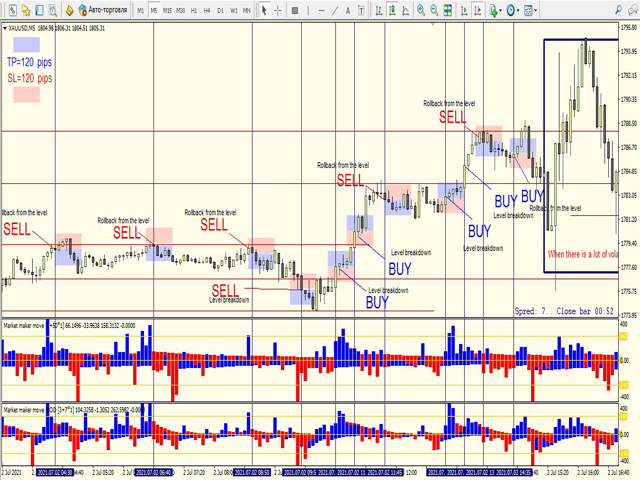Click the blue TP legend rectangle
The height and width of the screenshot is (480, 640).
tap(27, 44)
